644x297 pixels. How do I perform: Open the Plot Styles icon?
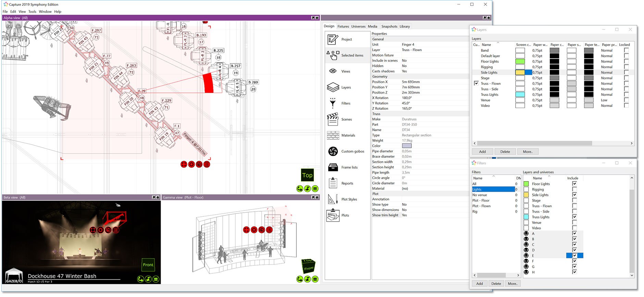333,199
